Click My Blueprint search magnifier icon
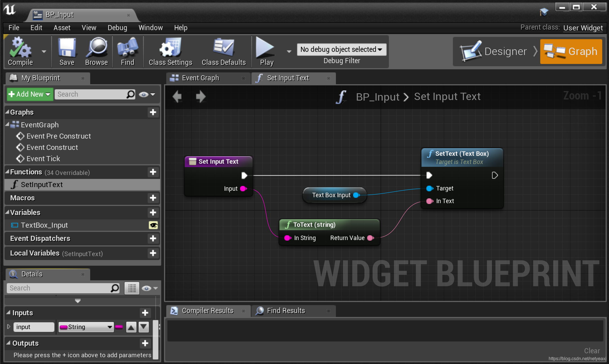Viewport: 609px width, 364px height. coord(130,94)
